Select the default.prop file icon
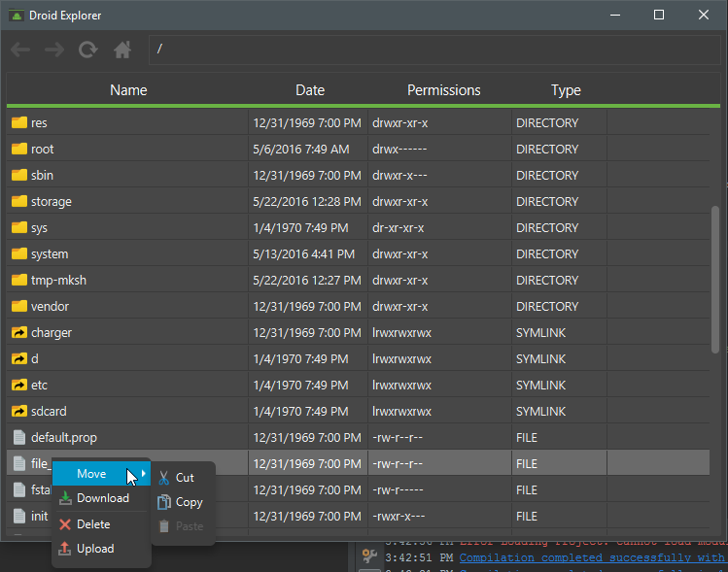 [x=19, y=437]
